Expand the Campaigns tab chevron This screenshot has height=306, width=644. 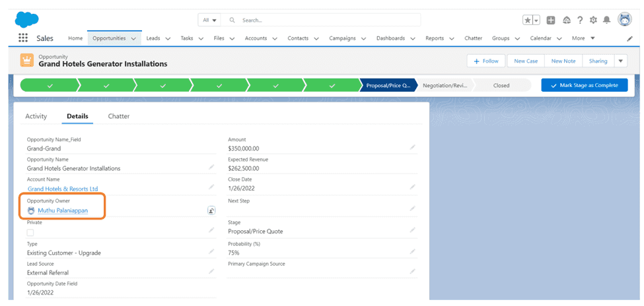[x=363, y=38]
